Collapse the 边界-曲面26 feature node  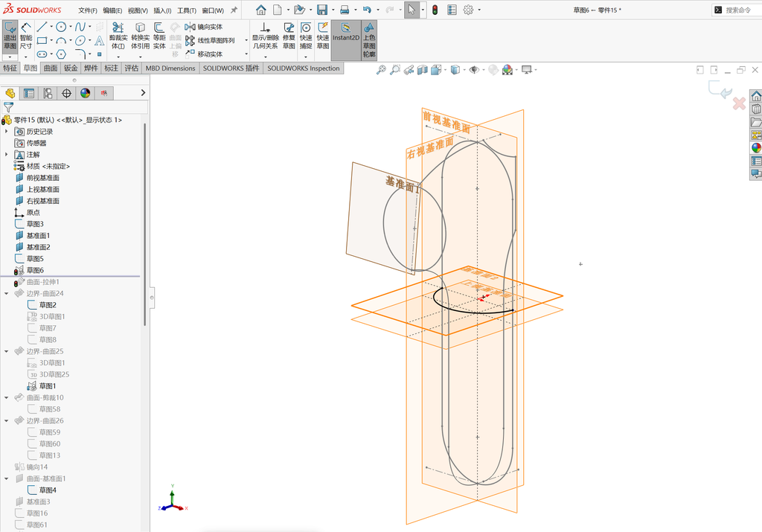(6, 420)
